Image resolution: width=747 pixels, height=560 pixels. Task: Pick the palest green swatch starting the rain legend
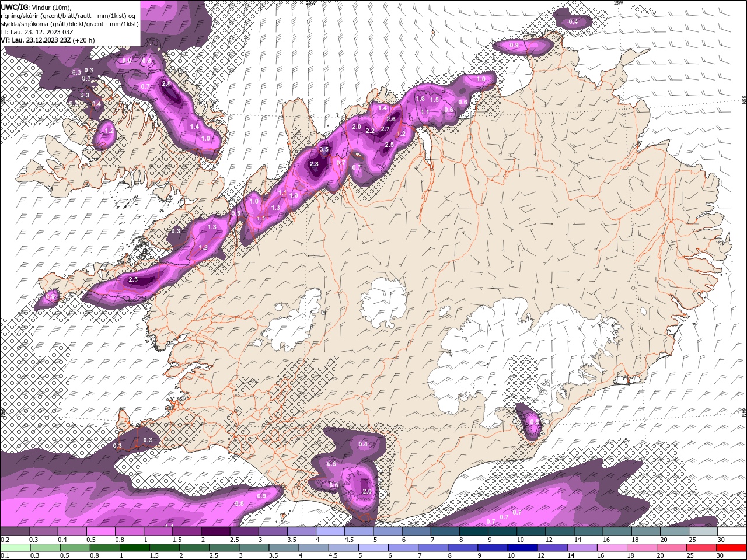pos(15,548)
